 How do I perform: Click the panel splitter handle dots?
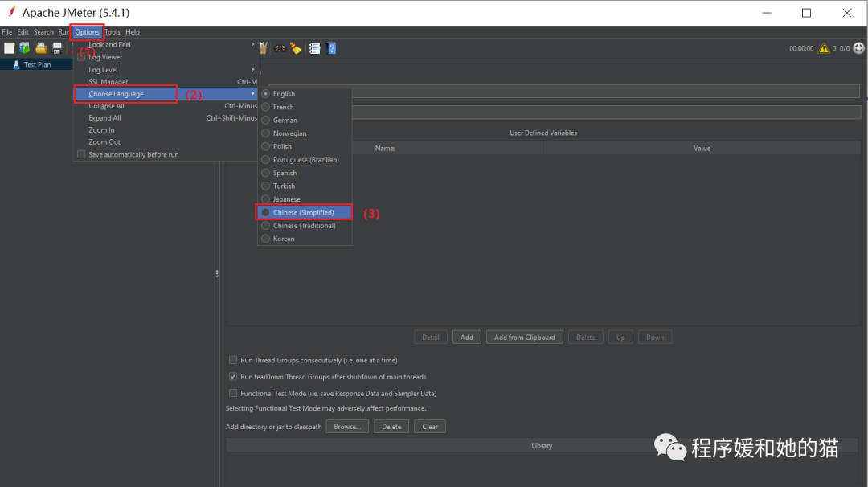click(217, 273)
